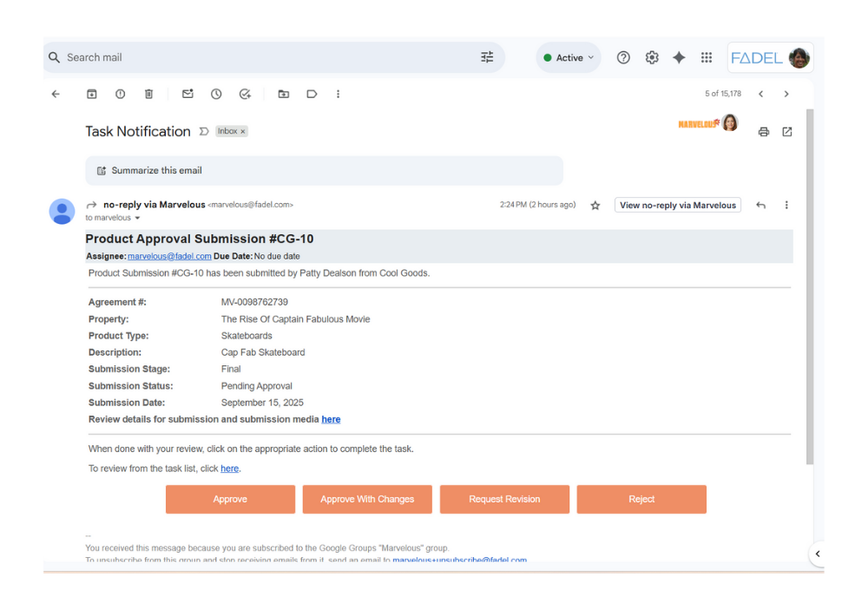Mark the email as unread
This screenshot has height=610, width=868.
point(187,94)
